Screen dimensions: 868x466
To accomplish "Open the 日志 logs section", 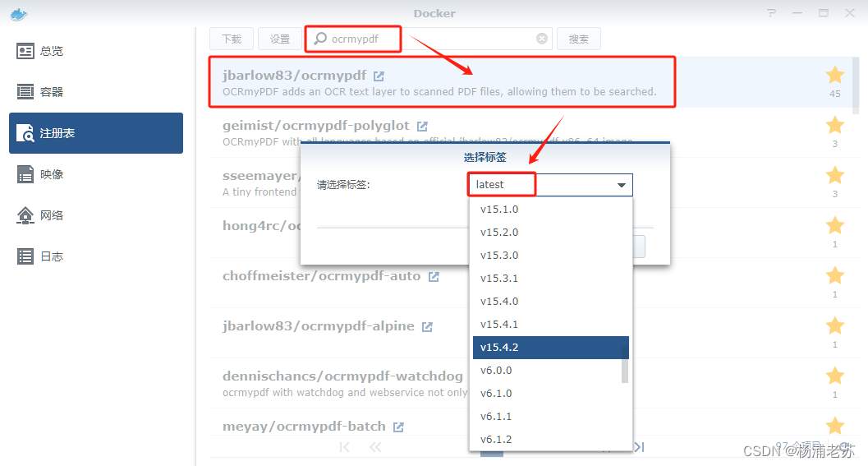I will tap(96, 256).
